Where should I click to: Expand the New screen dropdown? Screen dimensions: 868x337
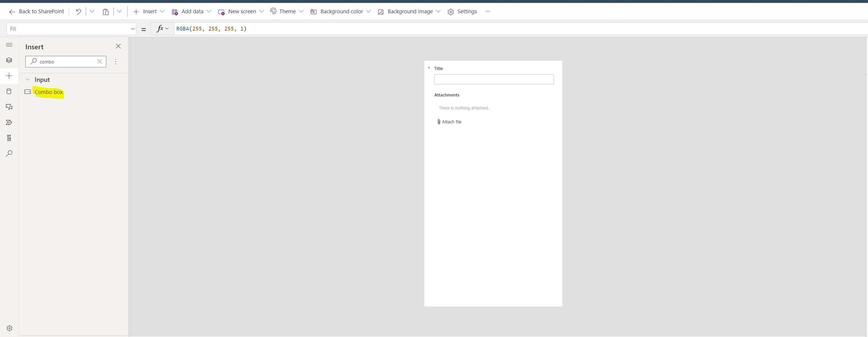point(262,11)
